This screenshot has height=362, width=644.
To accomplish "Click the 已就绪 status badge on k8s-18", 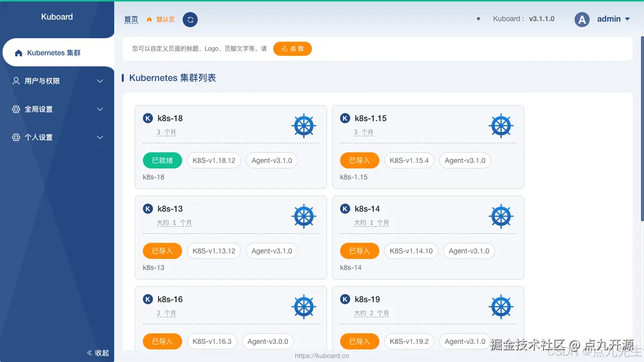I will tap(162, 160).
